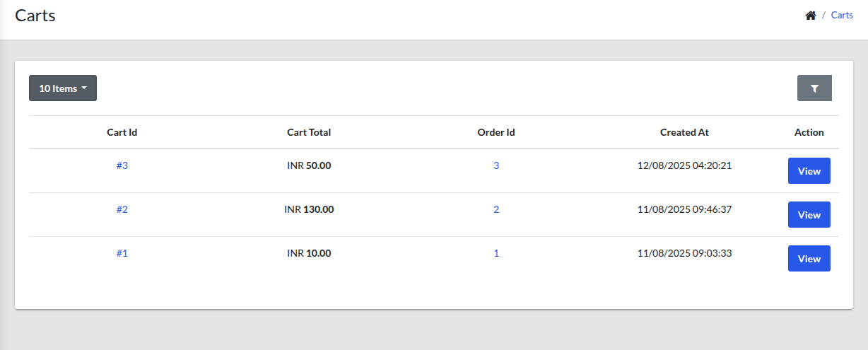Click View button for cart #1
This screenshot has height=350, width=868.
pos(809,259)
